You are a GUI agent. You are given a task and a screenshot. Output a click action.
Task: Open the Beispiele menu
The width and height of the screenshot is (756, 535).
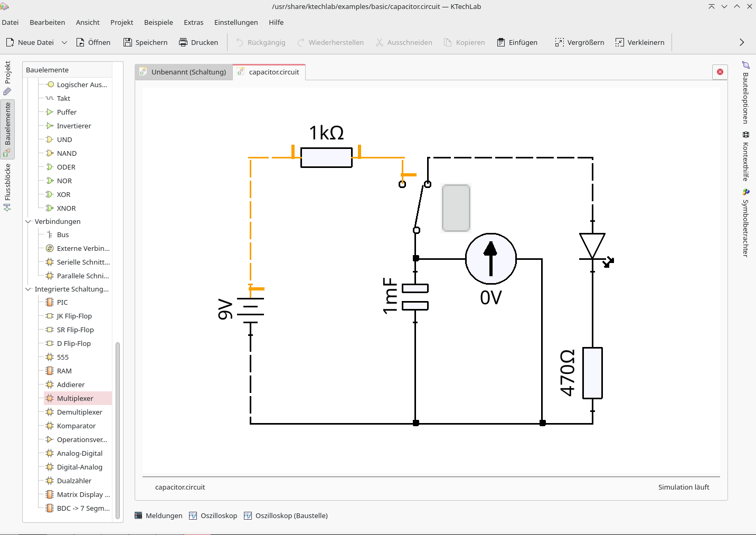pyautogui.click(x=158, y=22)
